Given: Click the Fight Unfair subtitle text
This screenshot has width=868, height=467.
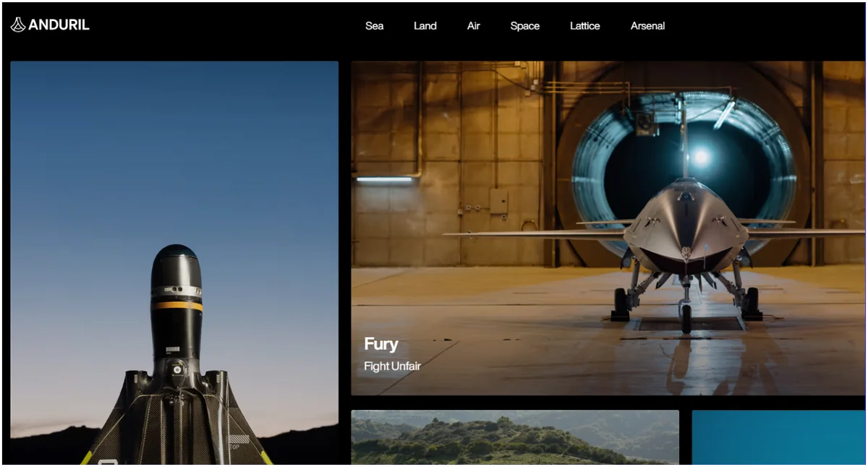Looking at the screenshot, I should (x=392, y=366).
